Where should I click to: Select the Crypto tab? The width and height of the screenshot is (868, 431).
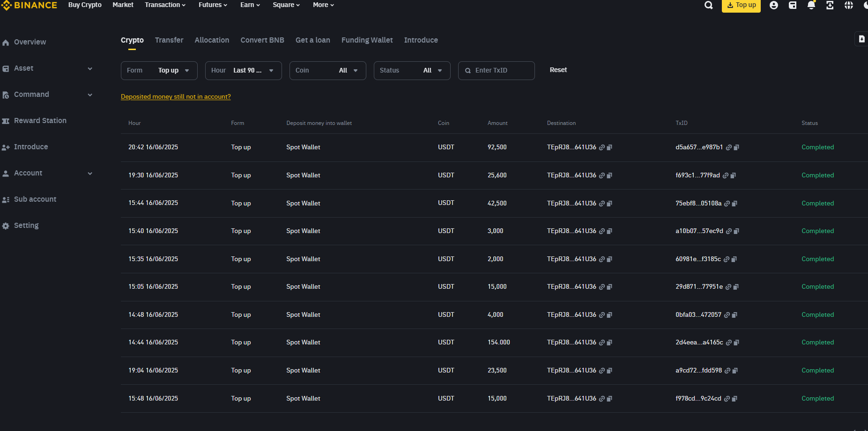tap(132, 40)
